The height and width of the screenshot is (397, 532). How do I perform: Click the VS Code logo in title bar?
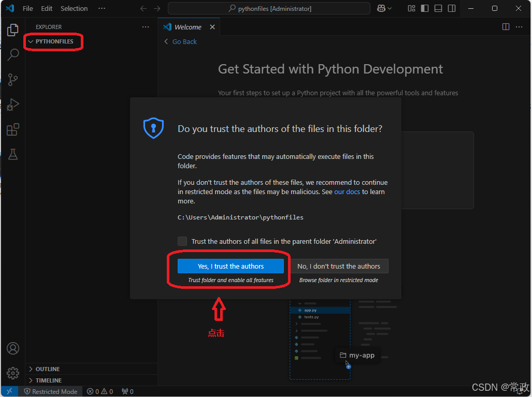tap(10, 8)
